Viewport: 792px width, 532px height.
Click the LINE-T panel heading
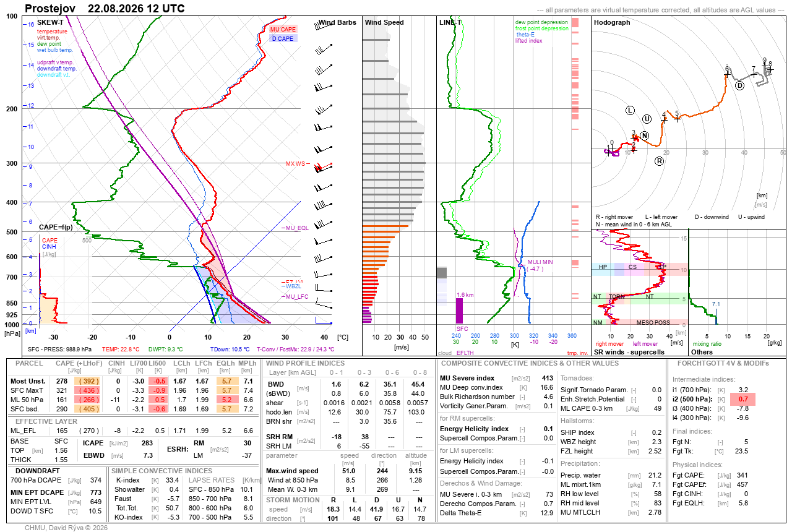pos(450,22)
